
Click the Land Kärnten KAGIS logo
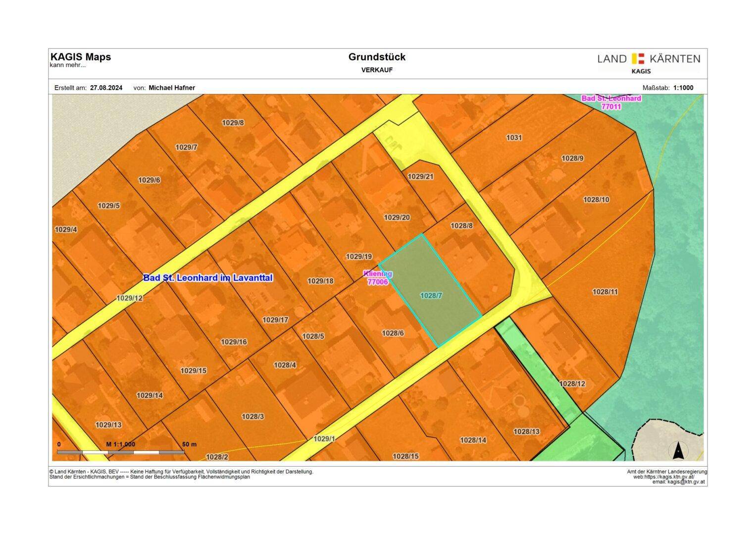click(649, 63)
